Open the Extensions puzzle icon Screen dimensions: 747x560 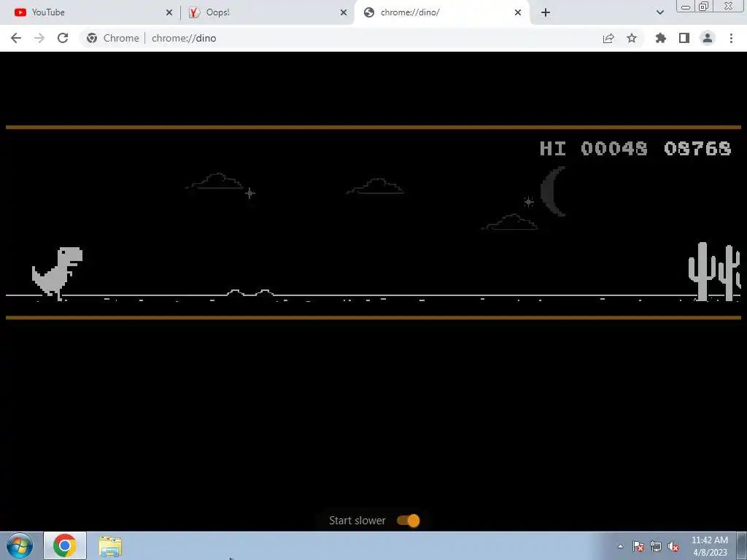[x=661, y=38]
